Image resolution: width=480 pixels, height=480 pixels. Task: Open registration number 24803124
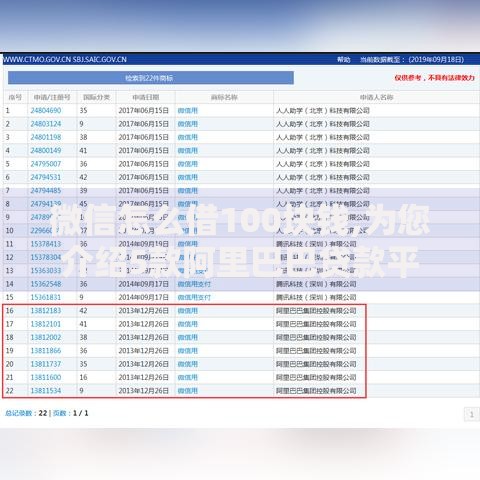[x=46, y=124]
